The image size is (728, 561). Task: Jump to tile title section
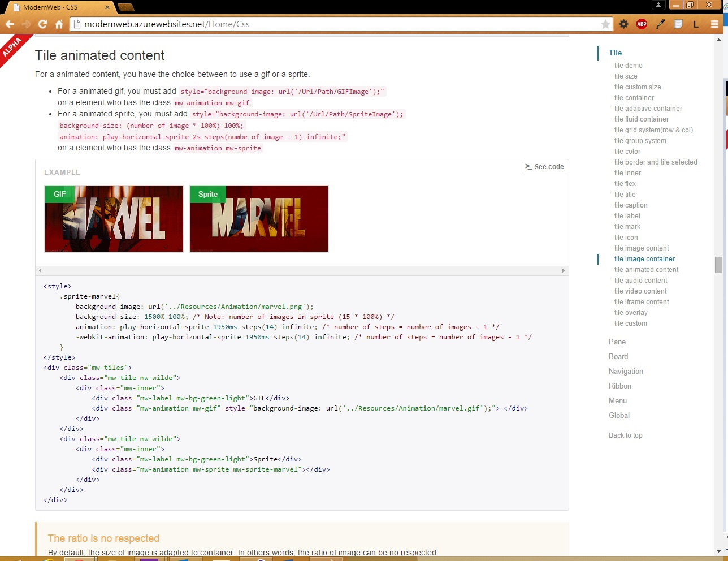tap(625, 195)
